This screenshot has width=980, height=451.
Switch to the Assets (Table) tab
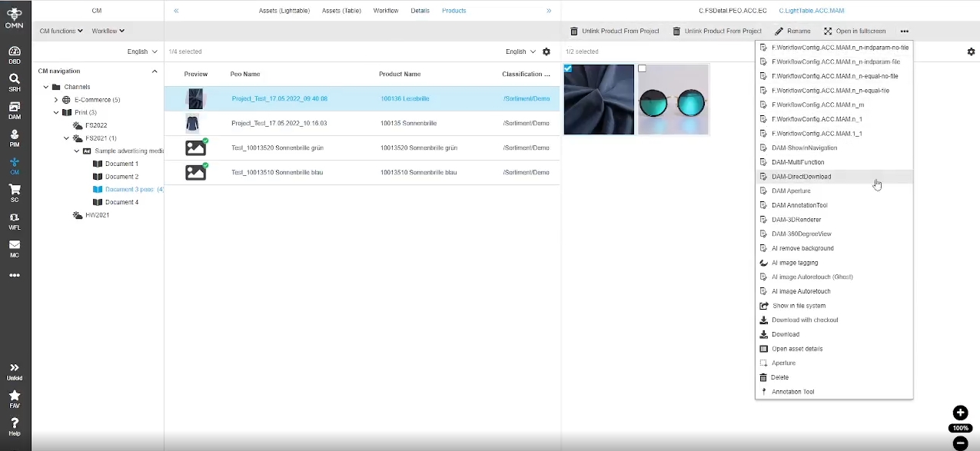click(341, 11)
